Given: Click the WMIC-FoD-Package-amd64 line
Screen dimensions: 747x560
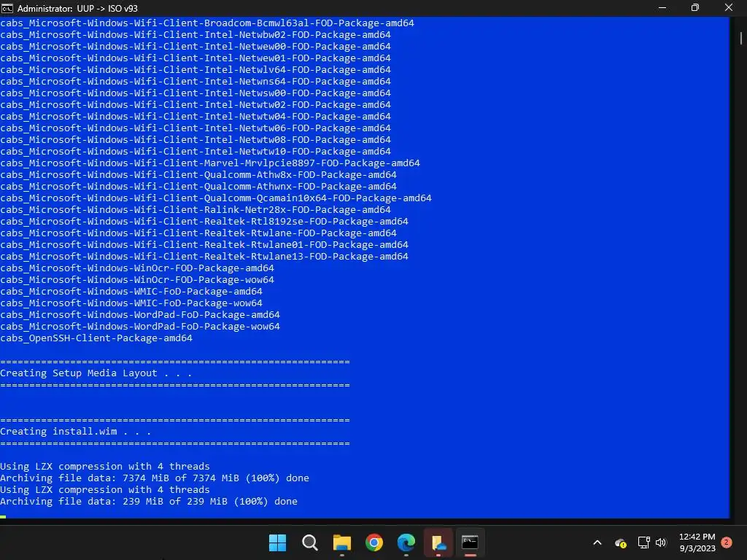Looking at the screenshot, I should [131, 292].
